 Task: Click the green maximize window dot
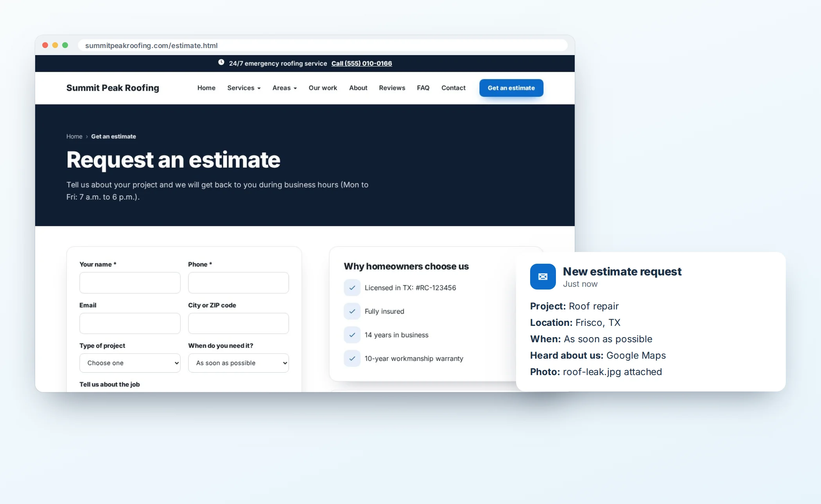(x=65, y=45)
